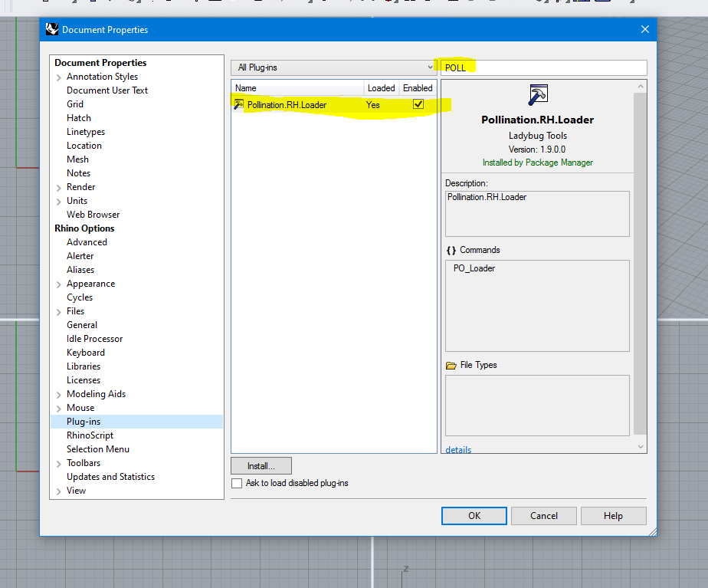Select Aliases under Rhino Options
This screenshot has width=708, height=588.
[80, 270]
